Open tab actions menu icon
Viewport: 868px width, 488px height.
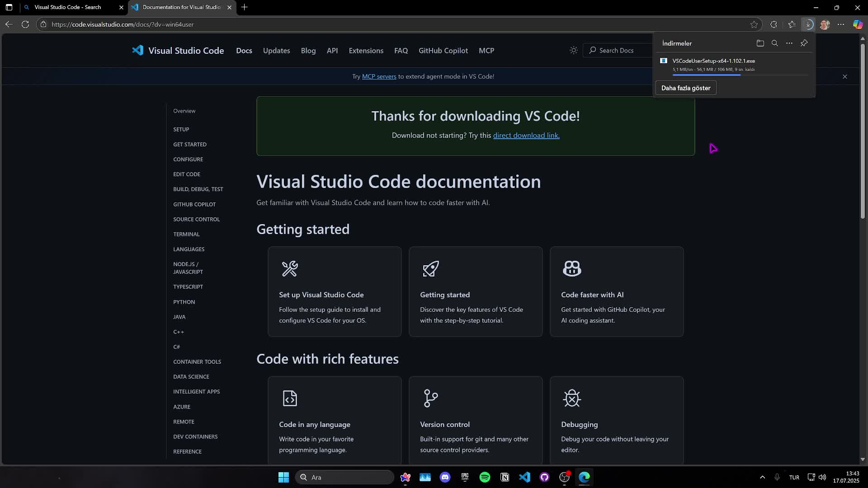tap(9, 7)
